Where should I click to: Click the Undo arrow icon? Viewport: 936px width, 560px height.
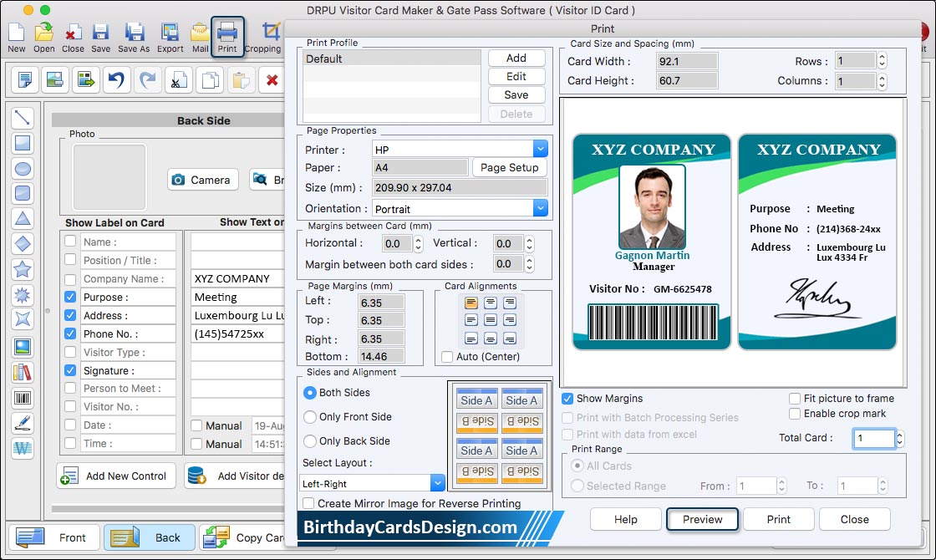[x=116, y=79]
